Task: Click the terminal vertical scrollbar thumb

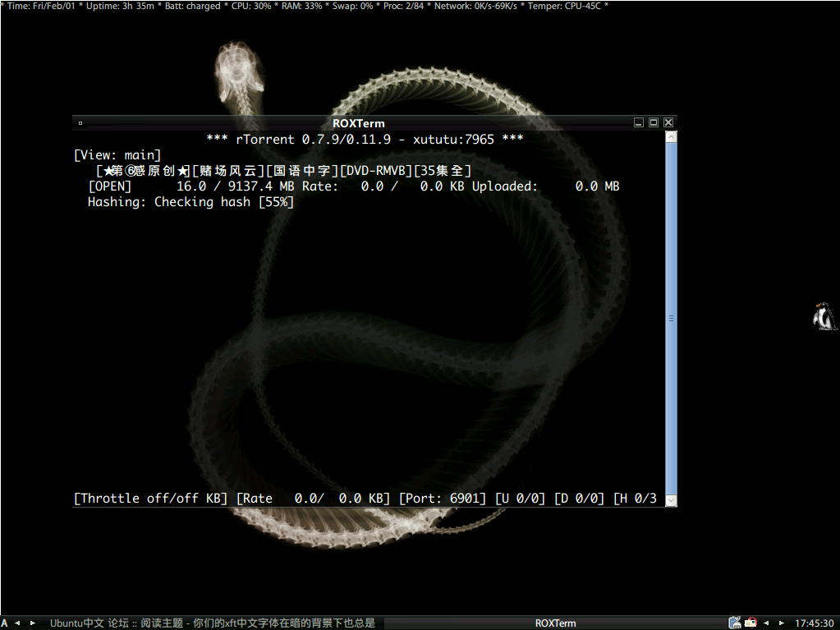Action: 671,318
